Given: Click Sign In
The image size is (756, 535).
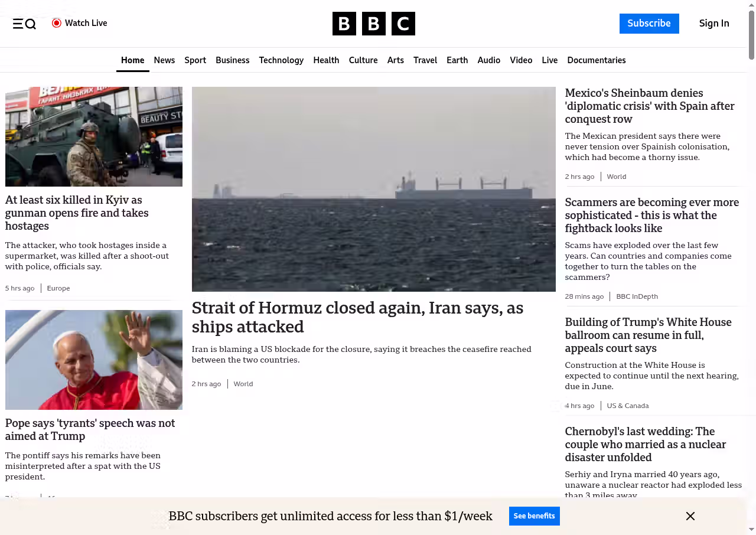Looking at the screenshot, I should [713, 24].
